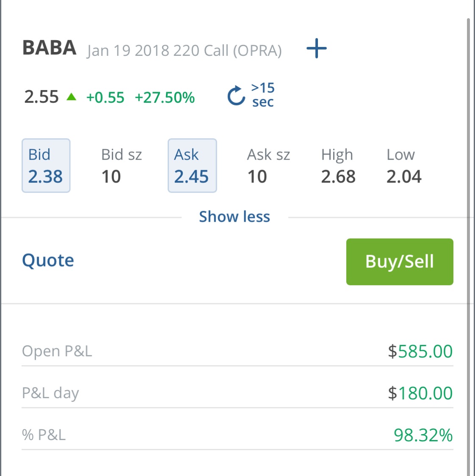Collapse details with Show less
This screenshot has height=476, width=475.
235,217
